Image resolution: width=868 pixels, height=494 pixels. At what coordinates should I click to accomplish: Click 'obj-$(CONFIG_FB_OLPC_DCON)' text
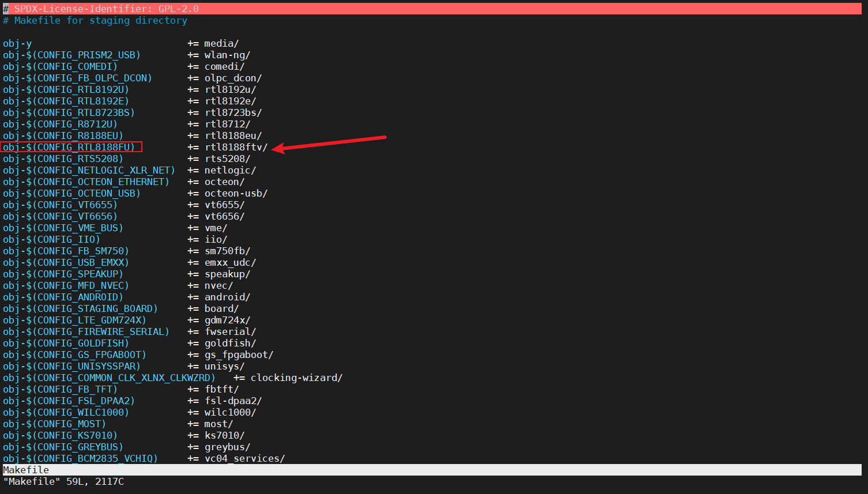[x=78, y=78]
